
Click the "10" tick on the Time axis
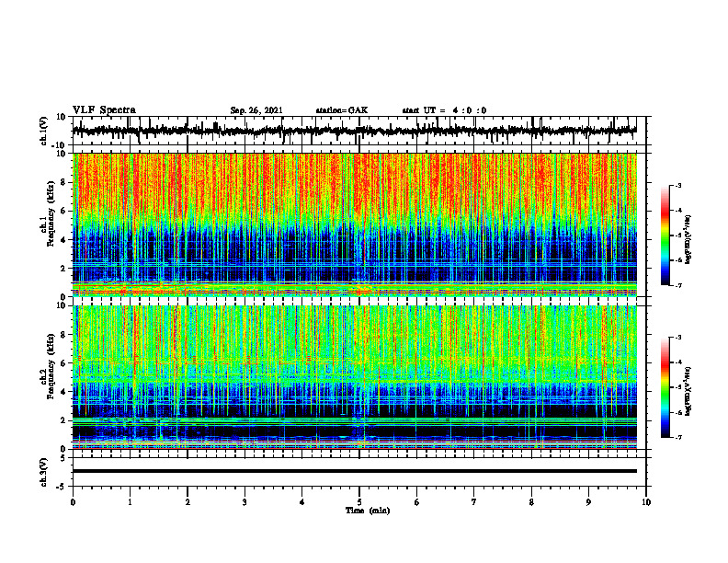pos(646,502)
